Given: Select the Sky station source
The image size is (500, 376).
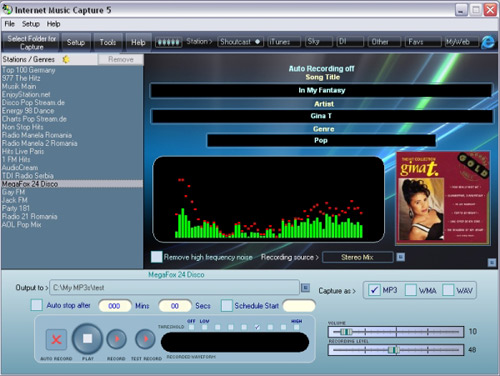Looking at the screenshot, I should [x=319, y=42].
